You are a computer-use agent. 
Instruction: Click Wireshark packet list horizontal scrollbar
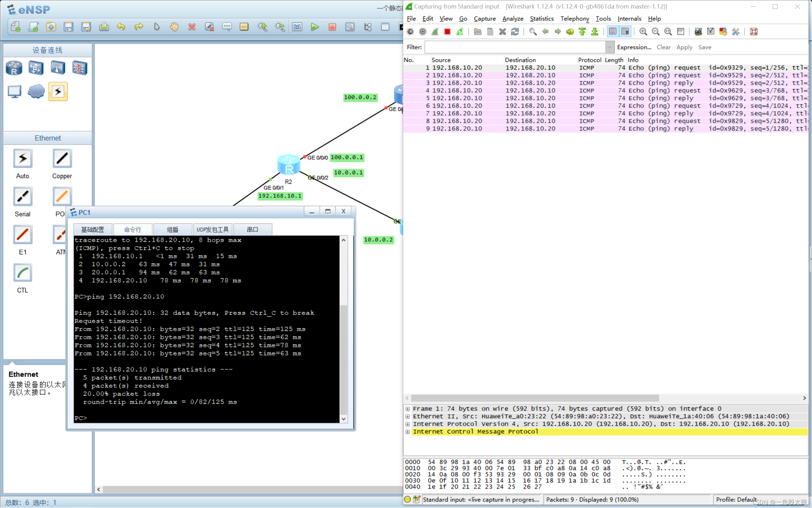click(535, 398)
